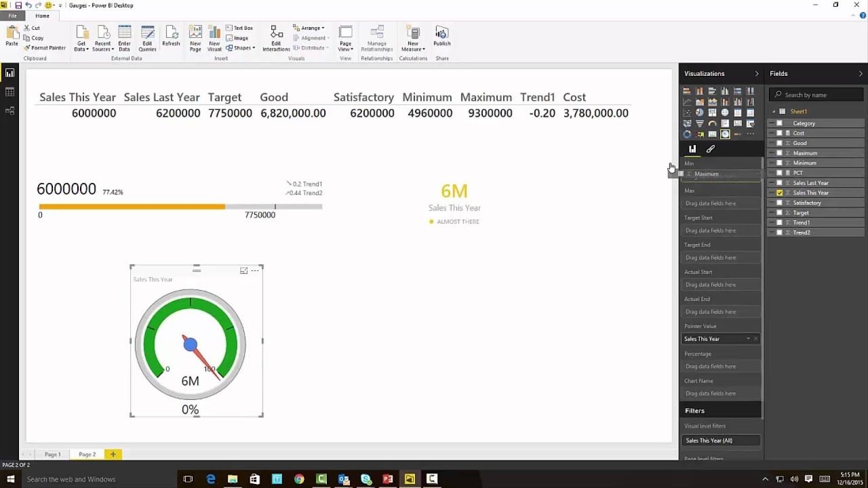The height and width of the screenshot is (488, 868).
Task: Click Edit Queries in the ribbon
Action: (x=147, y=39)
